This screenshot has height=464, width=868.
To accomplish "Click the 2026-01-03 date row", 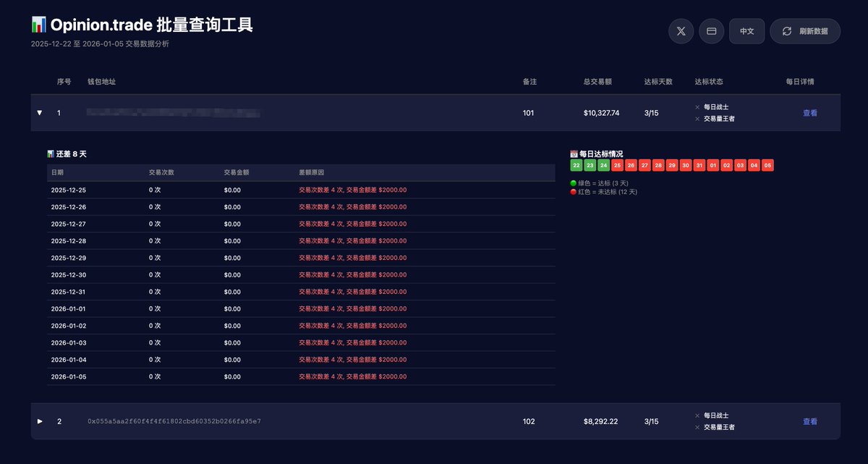I will pos(301,343).
